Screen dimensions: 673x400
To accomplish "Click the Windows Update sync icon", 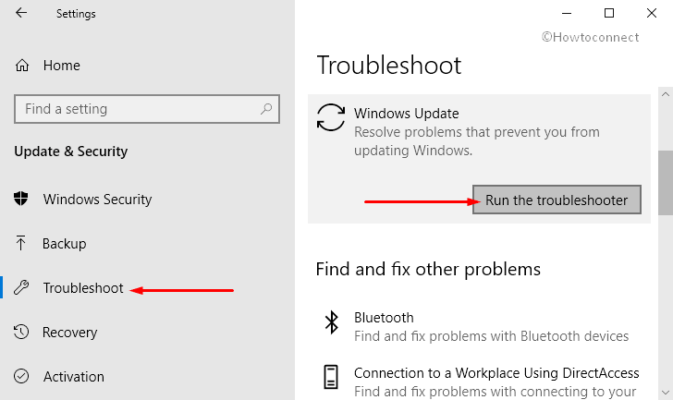I will (330, 117).
